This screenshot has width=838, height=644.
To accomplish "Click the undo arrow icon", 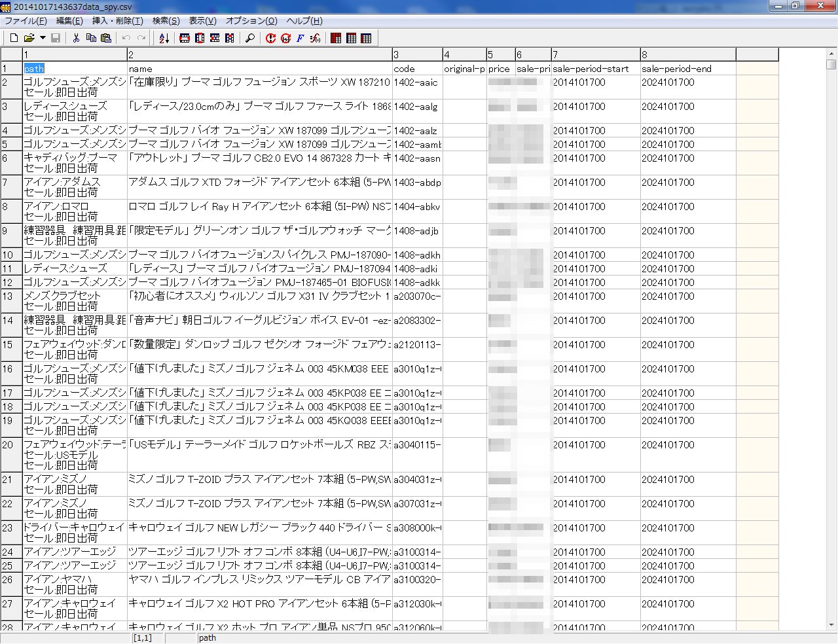I will tap(126, 39).
